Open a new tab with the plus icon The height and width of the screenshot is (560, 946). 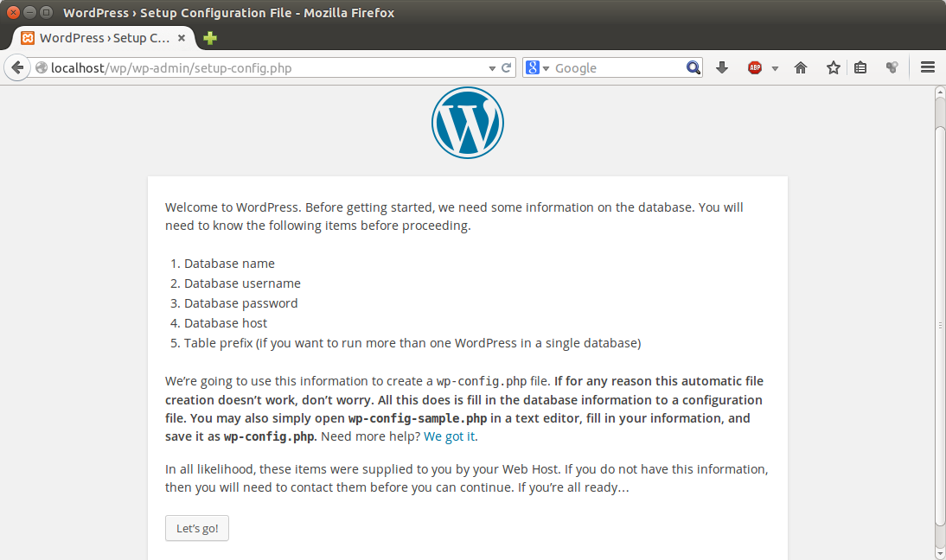pyautogui.click(x=210, y=38)
